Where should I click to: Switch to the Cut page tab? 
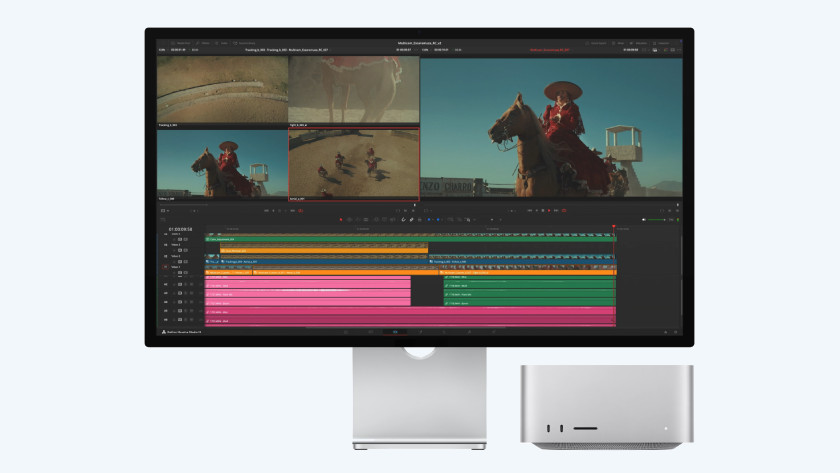[371, 332]
